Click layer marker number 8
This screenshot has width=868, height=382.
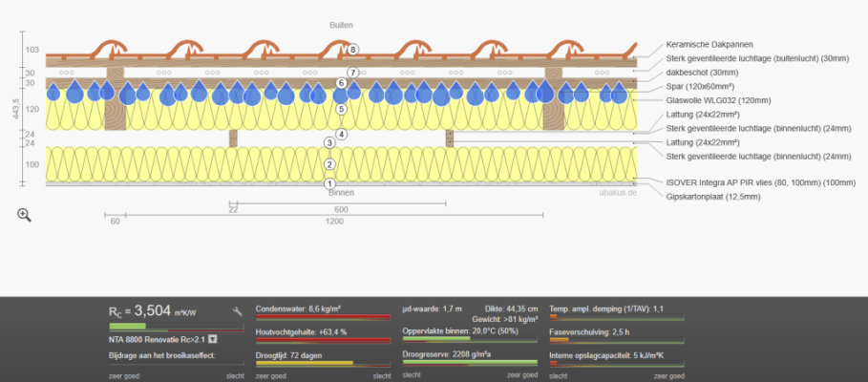point(353,49)
